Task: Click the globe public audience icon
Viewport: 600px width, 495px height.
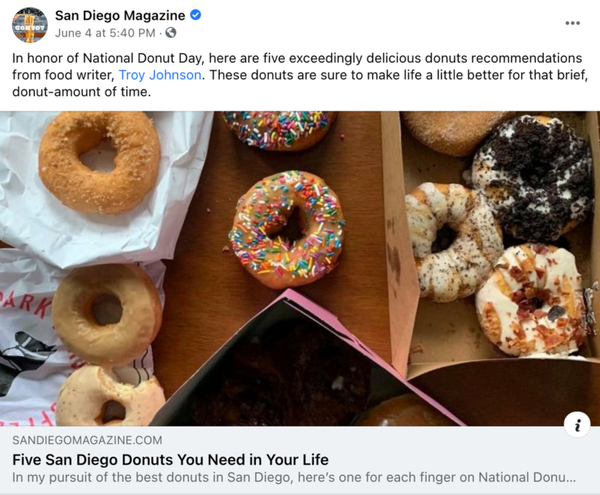Action: [x=171, y=33]
